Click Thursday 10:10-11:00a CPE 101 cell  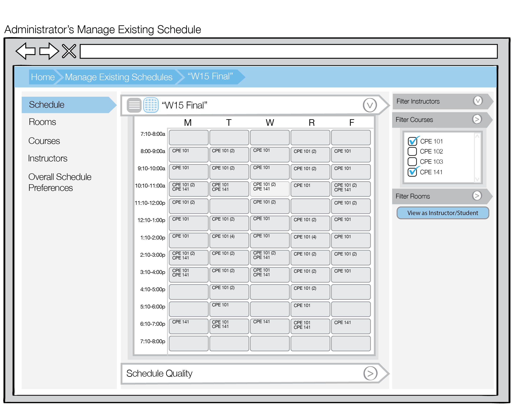point(310,189)
